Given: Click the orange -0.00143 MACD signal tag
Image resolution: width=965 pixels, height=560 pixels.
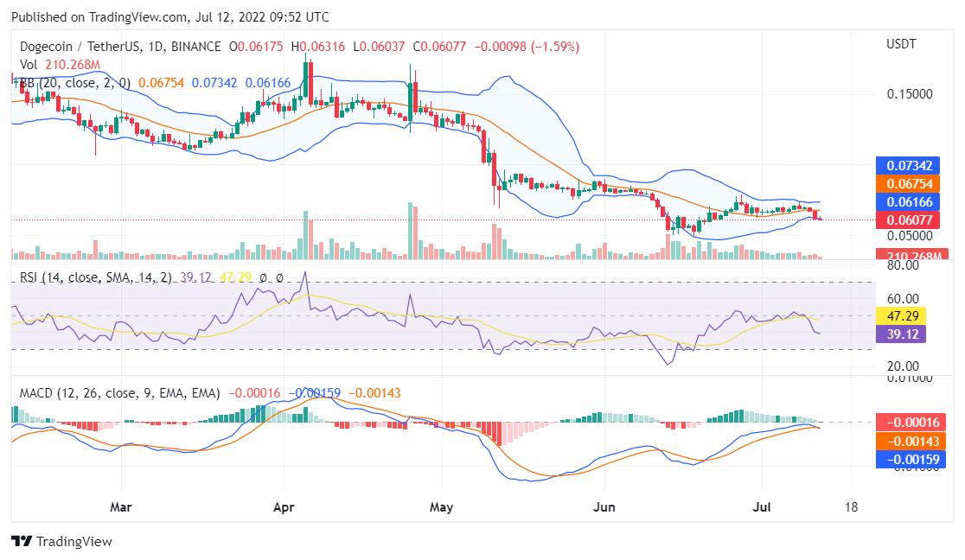Looking at the screenshot, I should [909, 441].
